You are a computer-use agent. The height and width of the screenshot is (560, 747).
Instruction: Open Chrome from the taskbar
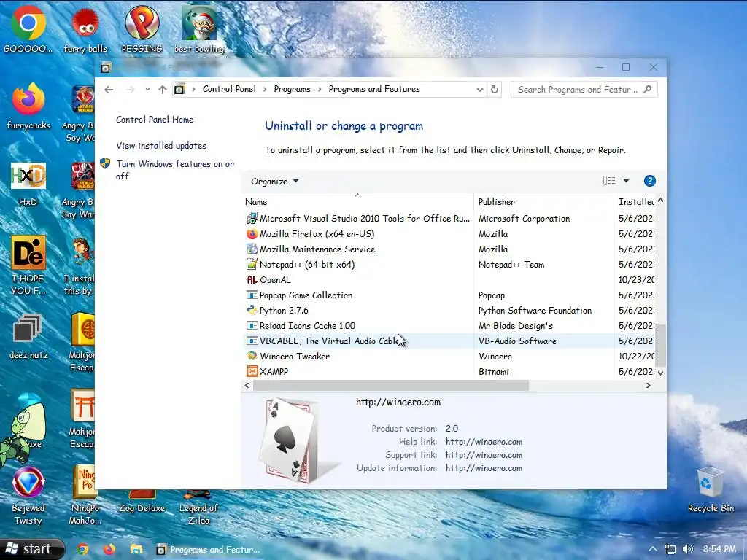[x=82, y=550]
